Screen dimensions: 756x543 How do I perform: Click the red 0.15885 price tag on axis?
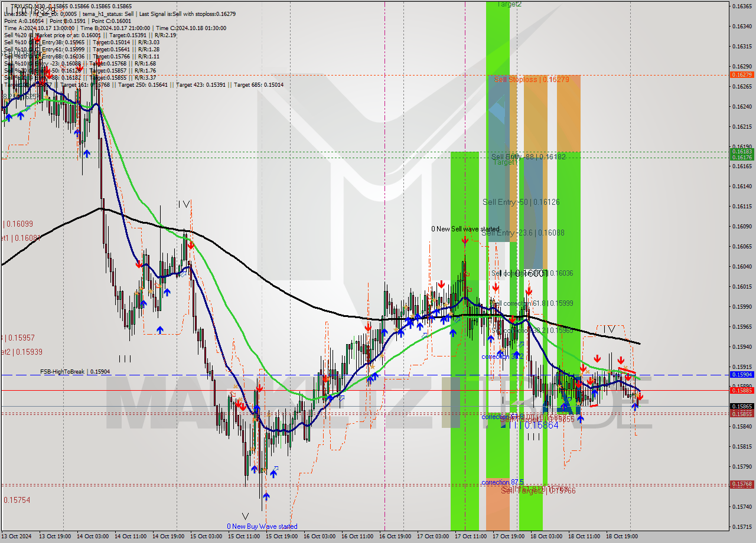741,390
